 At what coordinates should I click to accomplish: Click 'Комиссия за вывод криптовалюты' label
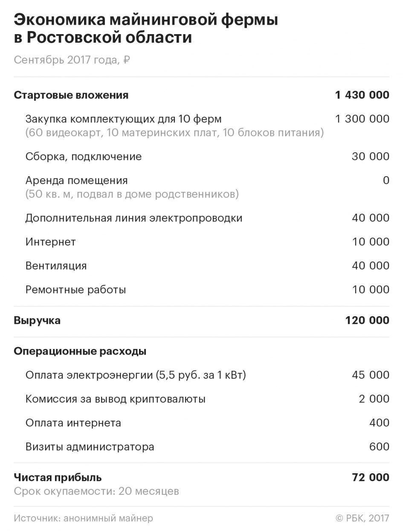pos(115,399)
